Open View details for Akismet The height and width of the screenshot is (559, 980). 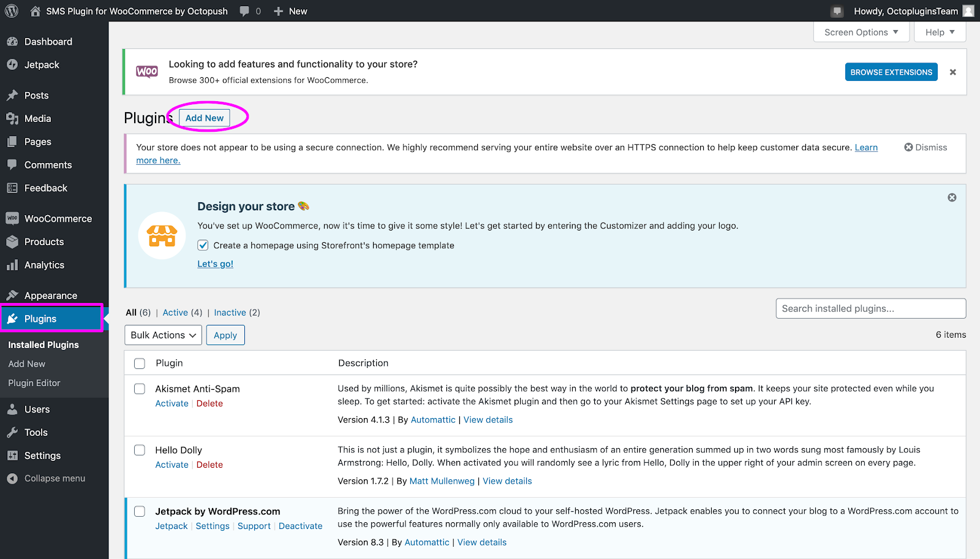(x=488, y=420)
